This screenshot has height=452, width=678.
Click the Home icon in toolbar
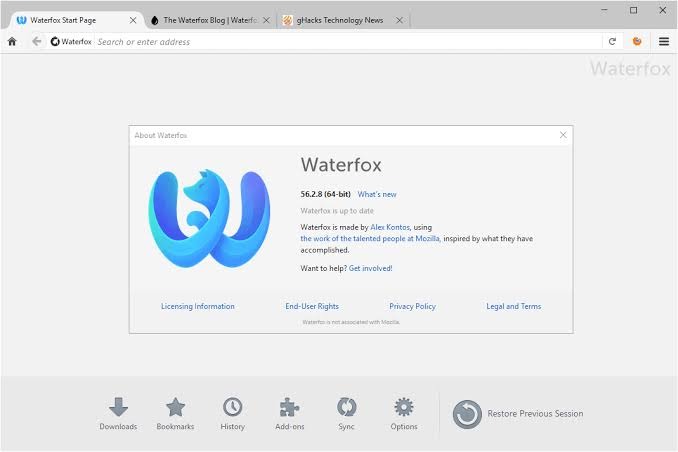(12, 42)
